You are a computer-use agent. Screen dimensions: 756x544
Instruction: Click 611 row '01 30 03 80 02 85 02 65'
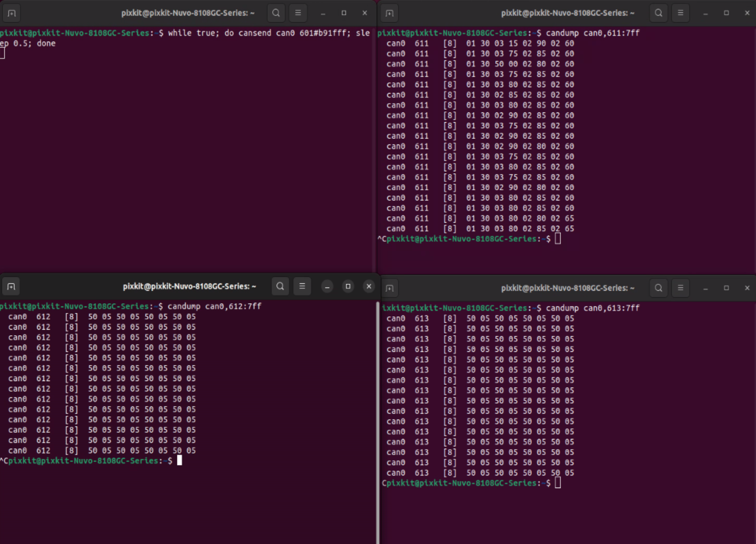point(520,229)
